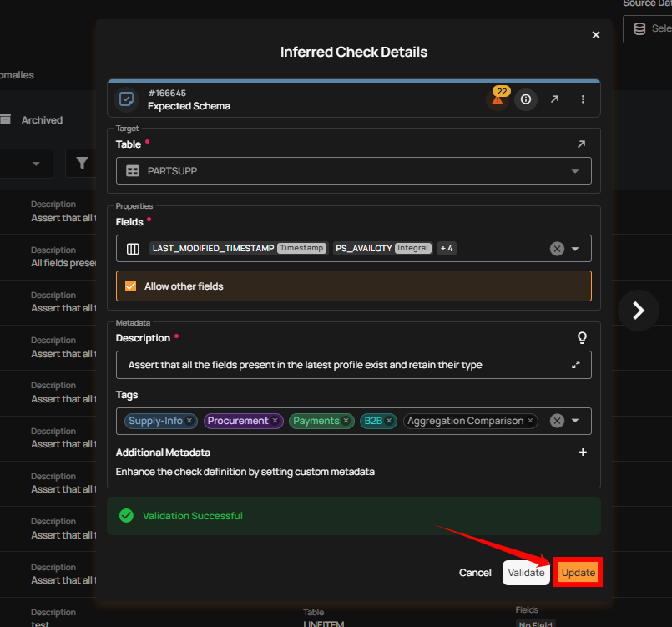The image size is (672, 627).
Task: Add custom metadata with plus icon
Action: point(583,452)
